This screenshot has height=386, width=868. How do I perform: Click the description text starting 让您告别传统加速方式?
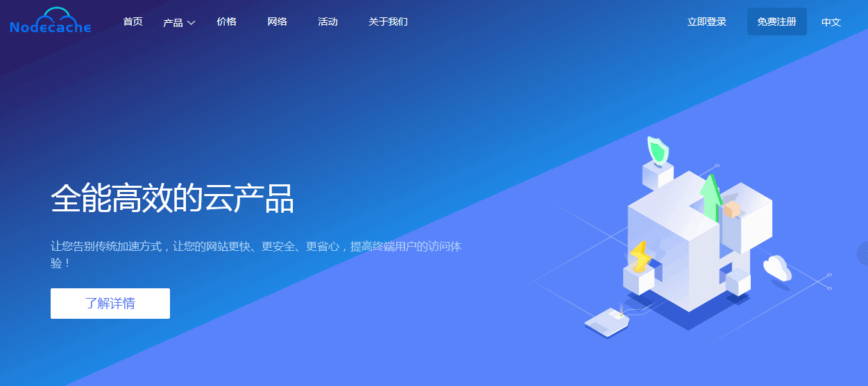[x=256, y=254]
